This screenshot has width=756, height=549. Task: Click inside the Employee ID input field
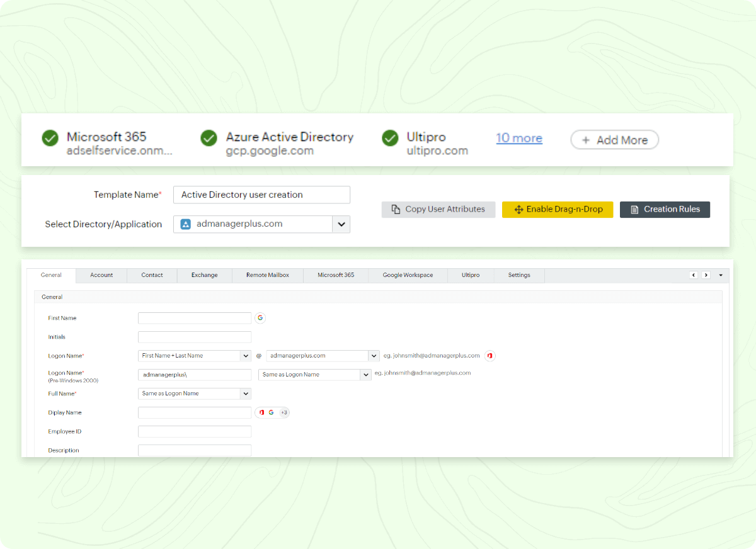(x=194, y=431)
